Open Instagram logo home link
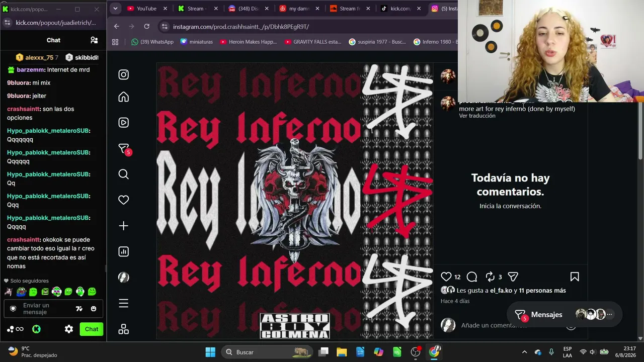This screenshot has width=644, height=362. [x=123, y=75]
